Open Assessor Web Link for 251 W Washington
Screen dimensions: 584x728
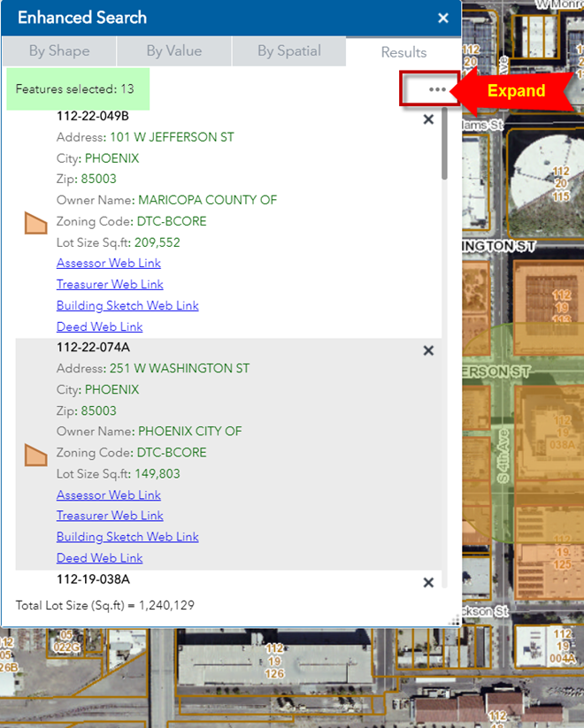click(109, 494)
